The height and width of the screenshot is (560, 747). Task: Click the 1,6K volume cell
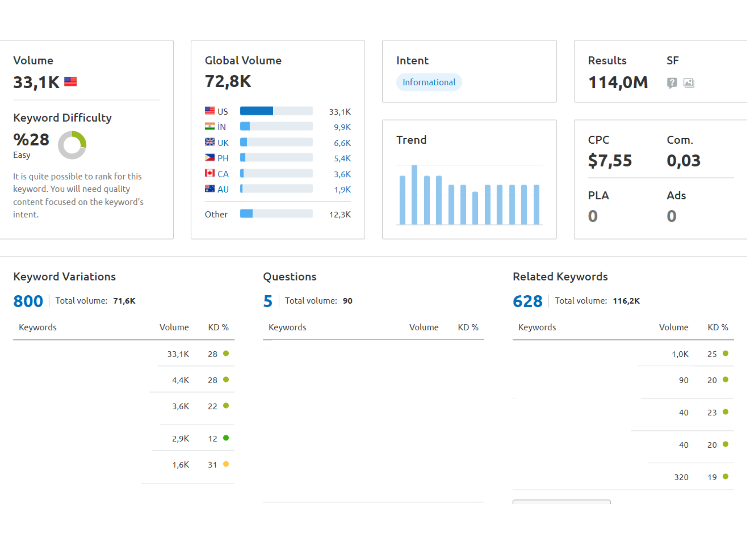pos(181,465)
